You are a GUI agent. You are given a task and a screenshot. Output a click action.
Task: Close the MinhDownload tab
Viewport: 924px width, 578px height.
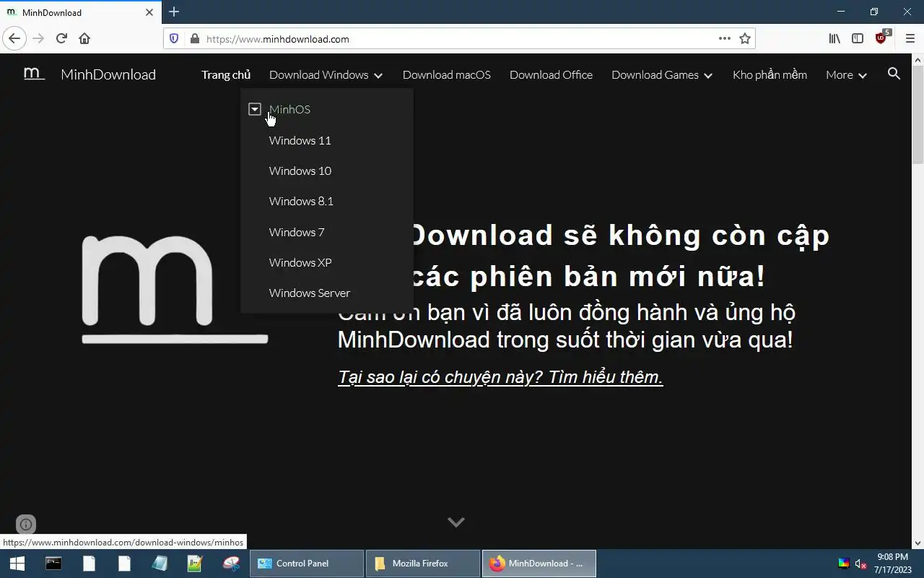149,12
